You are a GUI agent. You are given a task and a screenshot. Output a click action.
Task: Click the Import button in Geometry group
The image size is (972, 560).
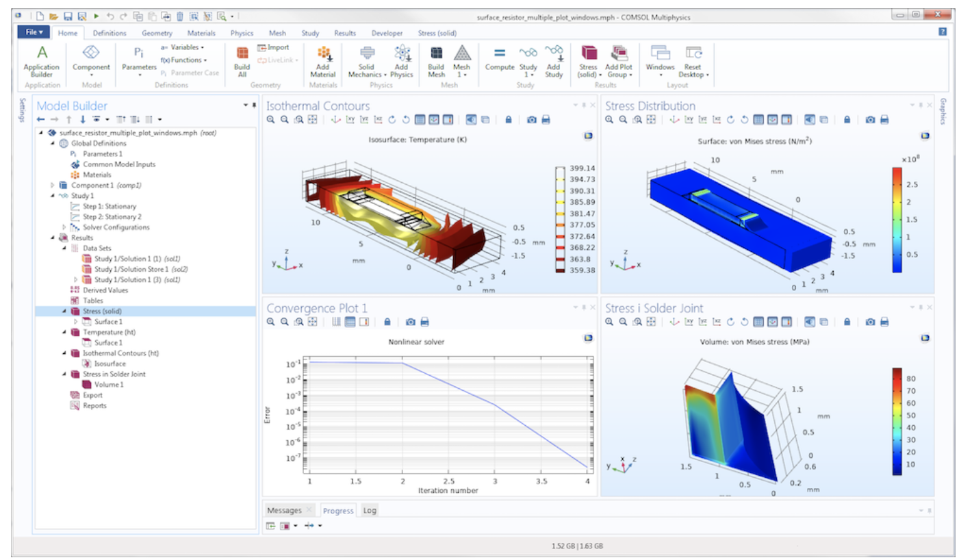274,47
